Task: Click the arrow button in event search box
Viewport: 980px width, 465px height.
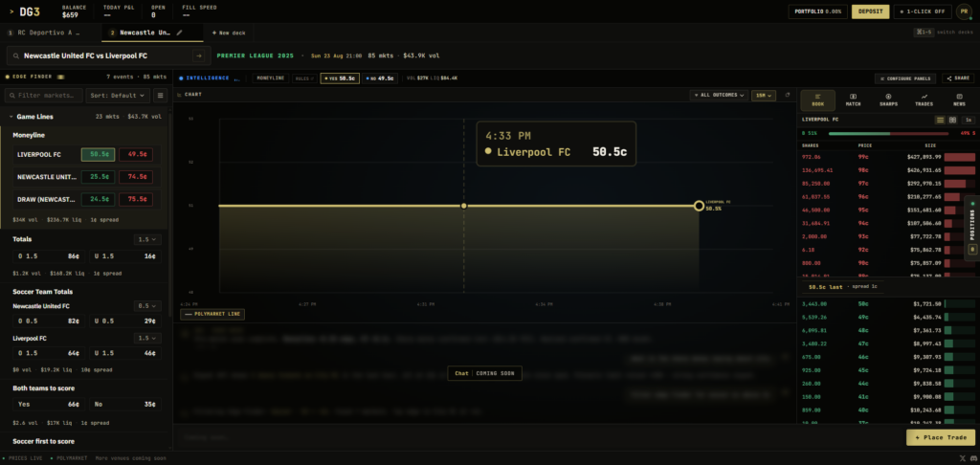Action: click(198, 55)
